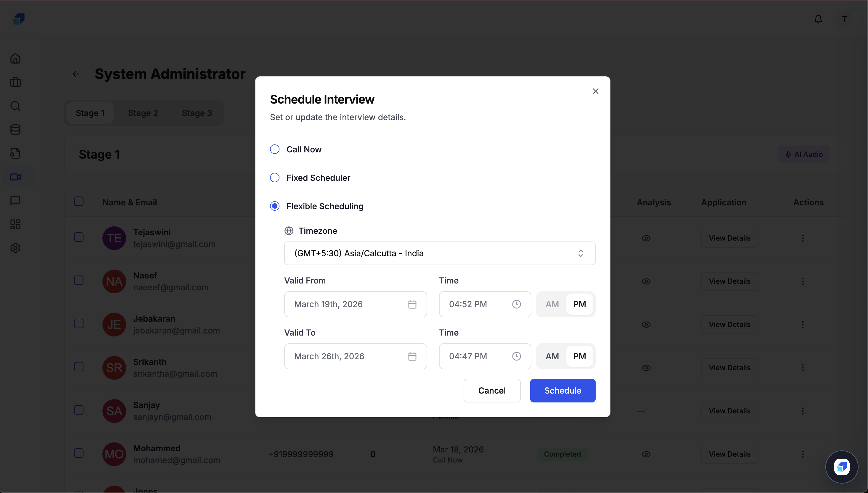Open calendar icon in Valid From field
This screenshot has width=868, height=493.
pyautogui.click(x=412, y=304)
